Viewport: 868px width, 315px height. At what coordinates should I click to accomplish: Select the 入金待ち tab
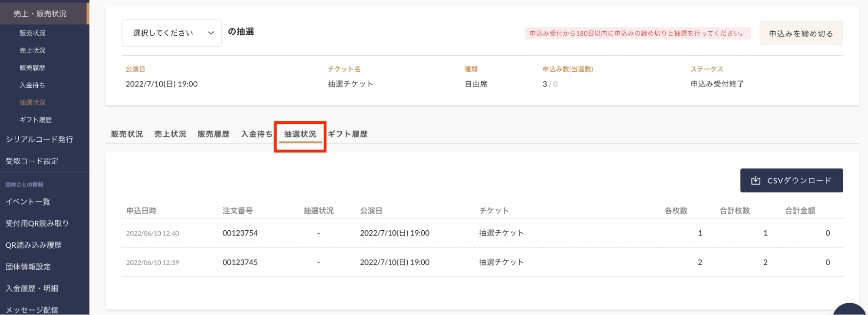257,134
